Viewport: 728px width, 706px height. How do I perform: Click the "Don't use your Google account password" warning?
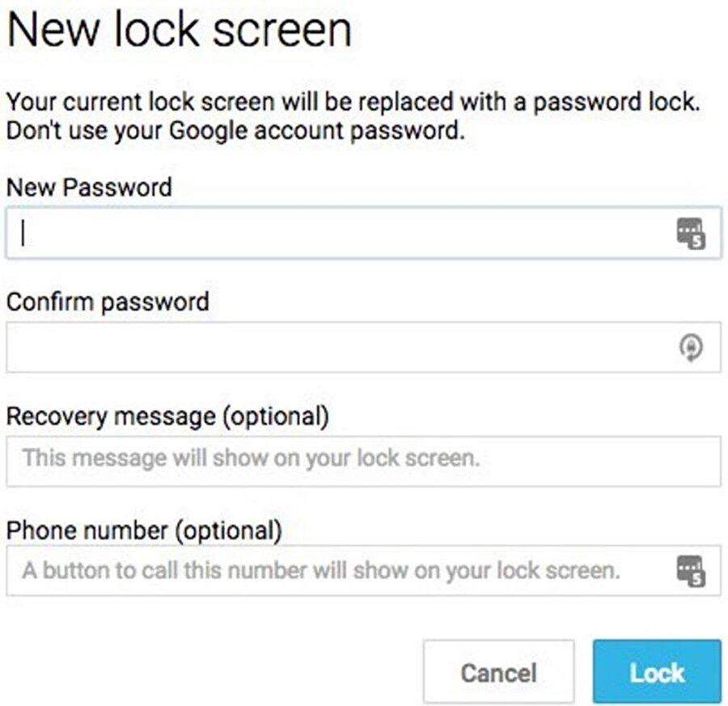(235, 130)
